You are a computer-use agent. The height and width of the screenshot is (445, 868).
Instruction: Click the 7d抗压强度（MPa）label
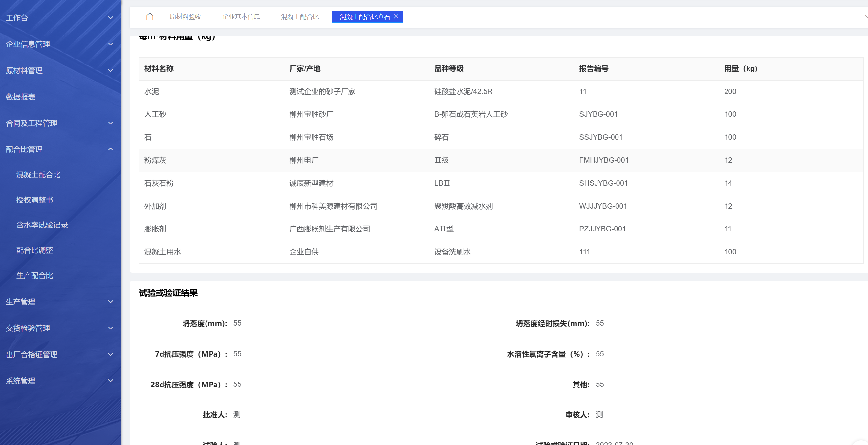coord(191,354)
